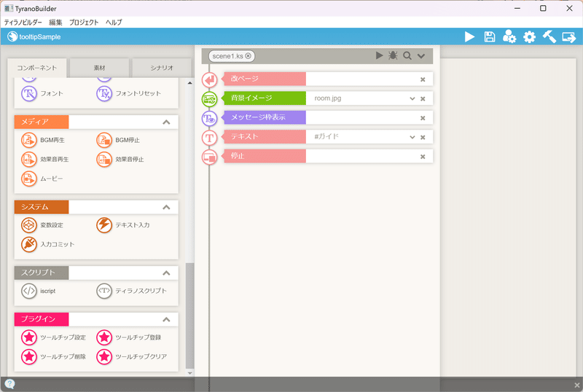Delete the 停止 row
Screen dimensions: 583x392
[423, 157]
